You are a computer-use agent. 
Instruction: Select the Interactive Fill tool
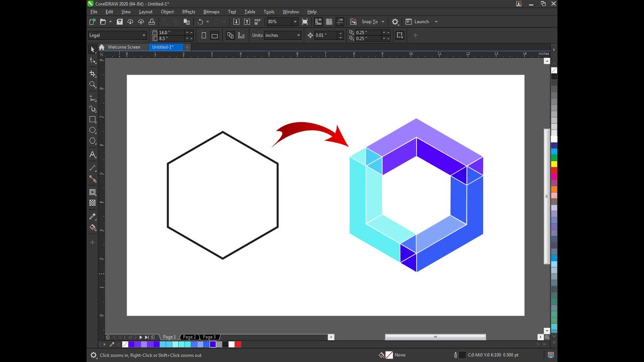pos(93,227)
